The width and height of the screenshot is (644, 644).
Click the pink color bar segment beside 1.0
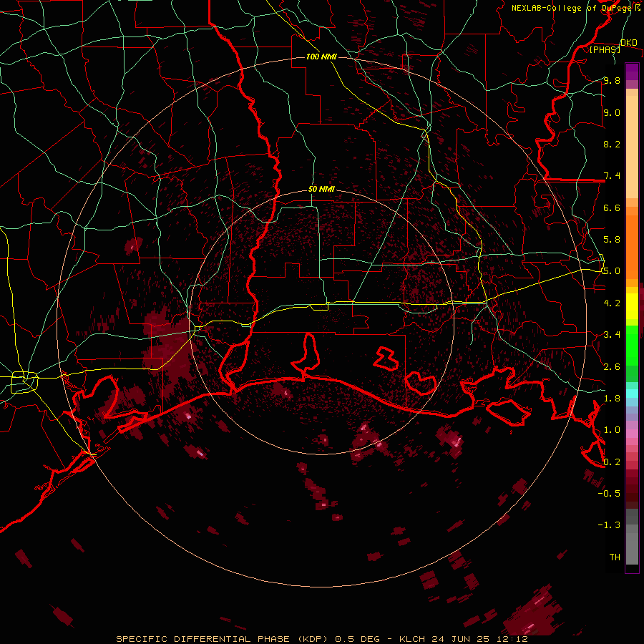tap(632, 434)
